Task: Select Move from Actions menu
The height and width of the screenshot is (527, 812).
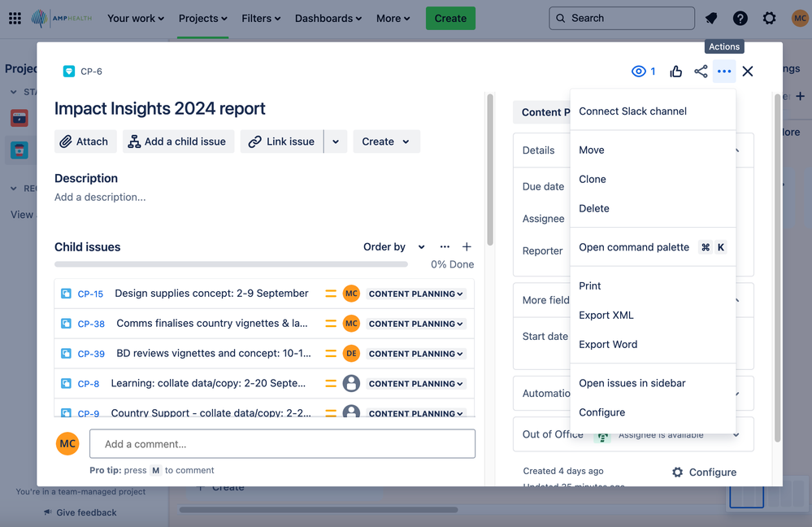Action: tap(653, 150)
